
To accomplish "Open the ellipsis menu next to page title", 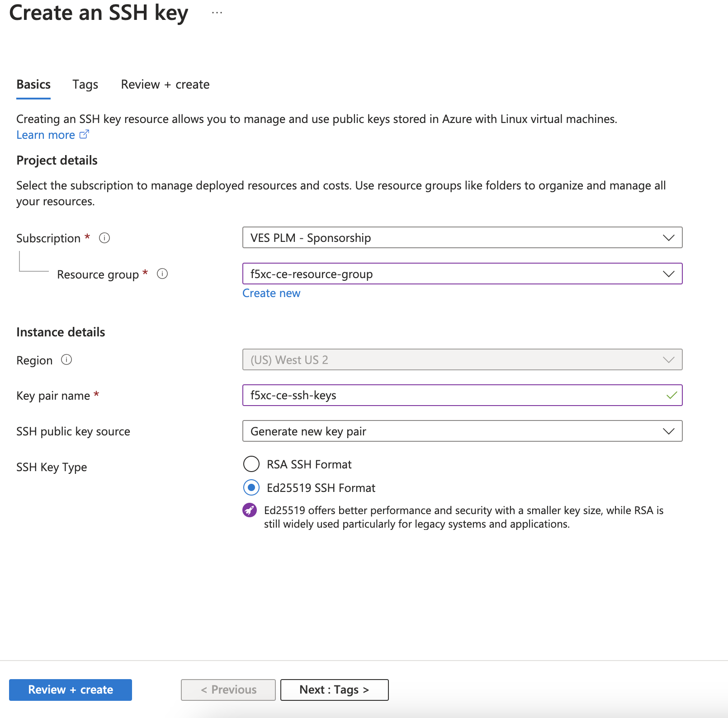I will [x=217, y=12].
